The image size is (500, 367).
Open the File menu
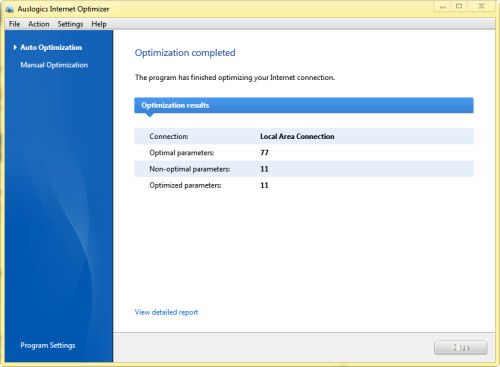click(14, 24)
